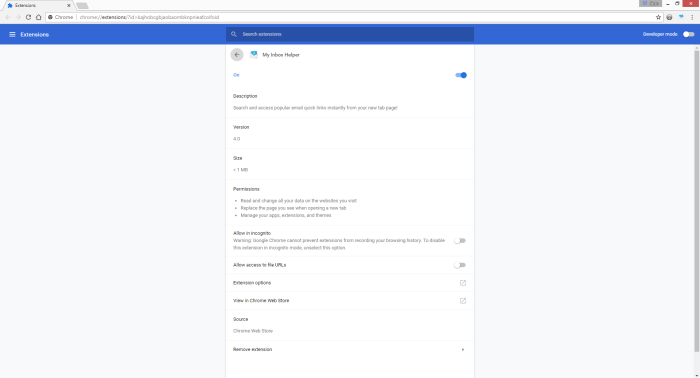Click the Source heading
The width and height of the screenshot is (700, 378).
tap(240, 319)
